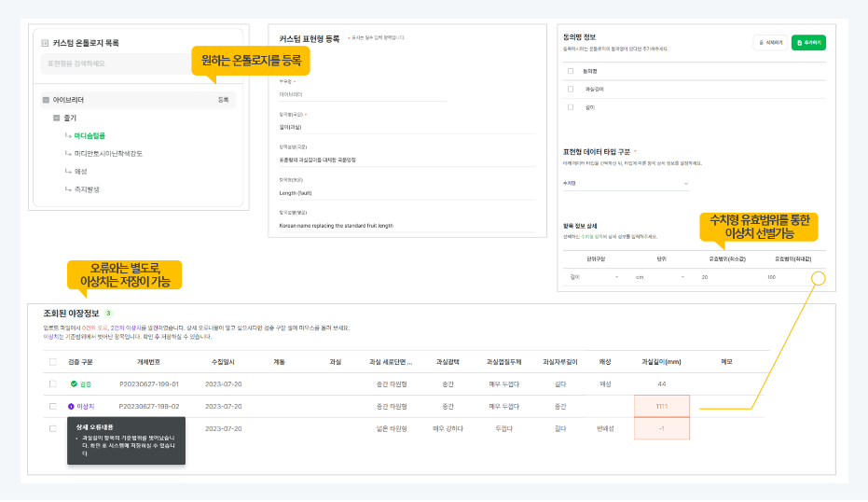Click the Length (fault) input field

406,193
